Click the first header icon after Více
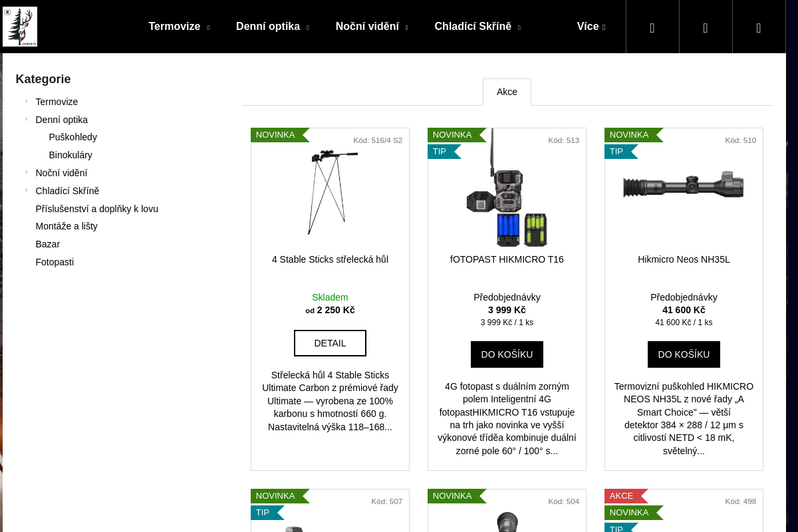Screen dimensions: 798x532 (x=652, y=27)
